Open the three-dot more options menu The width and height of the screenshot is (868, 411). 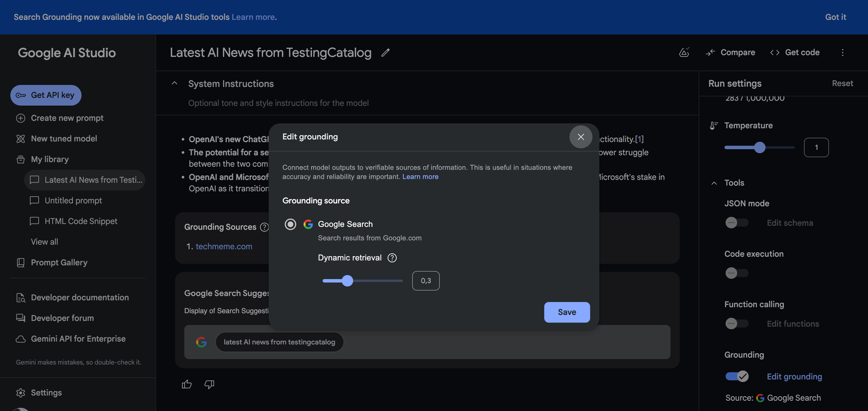click(843, 52)
